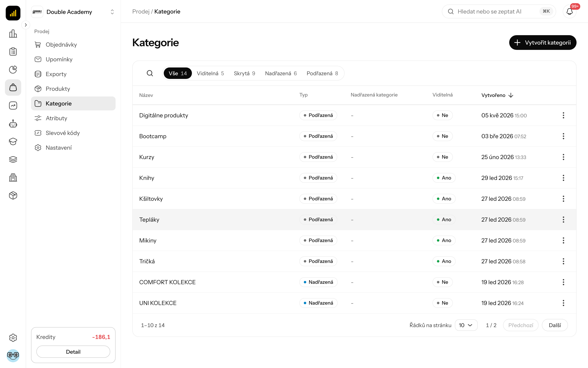The width and height of the screenshot is (588, 368).
Task: Open the clipboard list icon in left rail
Action: tap(13, 52)
